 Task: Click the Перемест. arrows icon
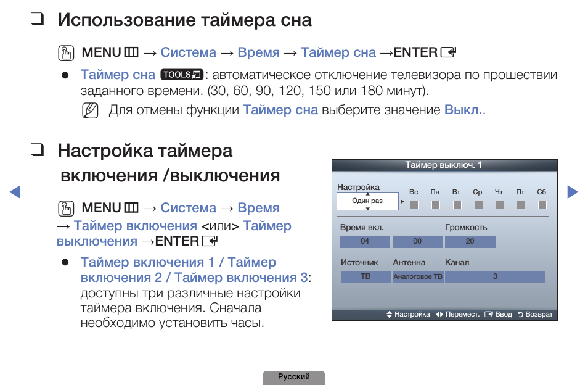439,314
